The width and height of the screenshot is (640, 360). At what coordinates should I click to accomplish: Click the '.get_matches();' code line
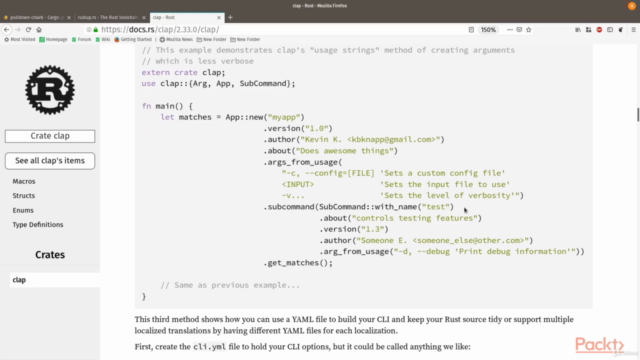[x=298, y=263]
